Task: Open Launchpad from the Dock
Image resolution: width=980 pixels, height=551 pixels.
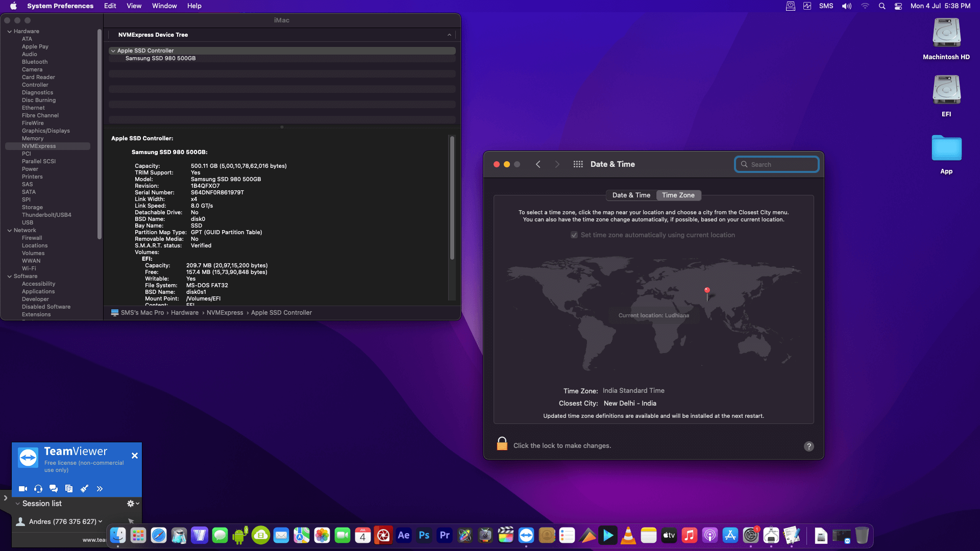Action: 138,535
